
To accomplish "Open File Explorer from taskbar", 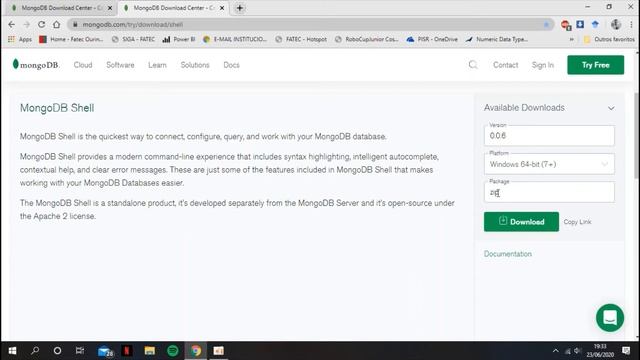I will tap(150, 351).
